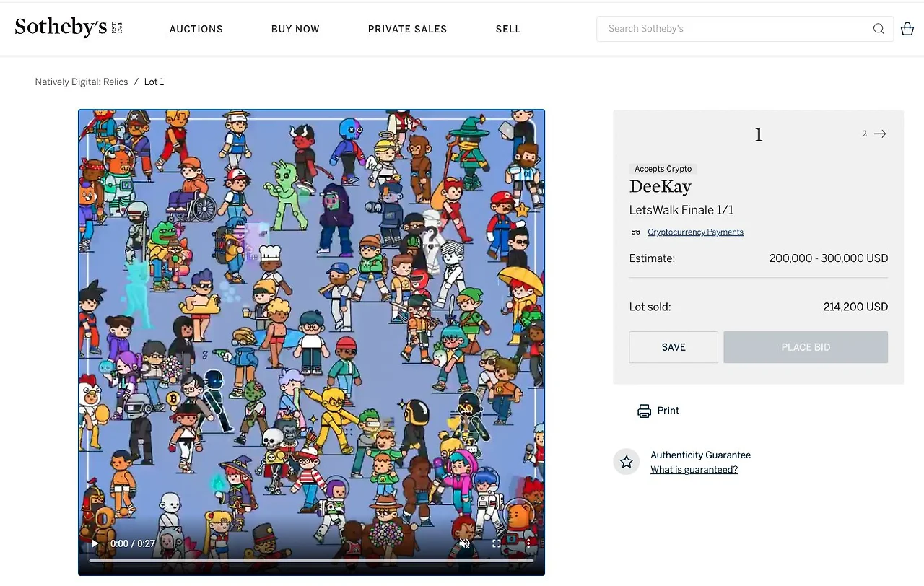Screen dimensions: 924x586
Task: Go to Natively Digital: Relics breadcrumb
Action: [82, 82]
